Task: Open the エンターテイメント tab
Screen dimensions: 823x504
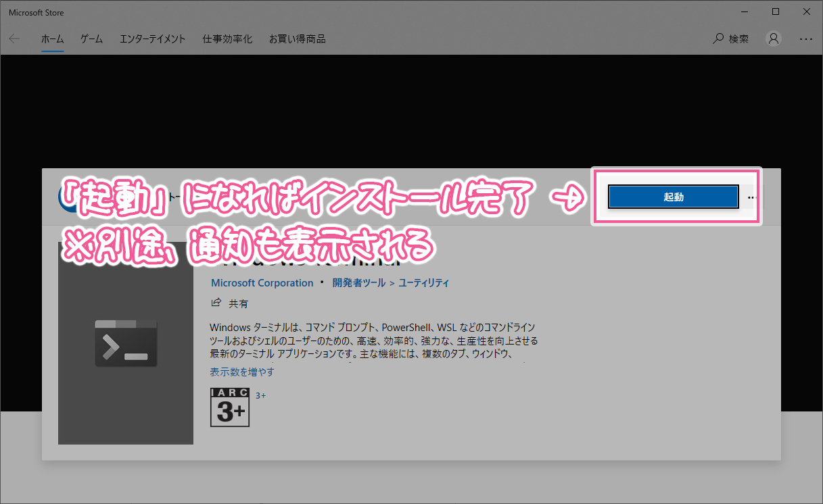Action: [152, 39]
